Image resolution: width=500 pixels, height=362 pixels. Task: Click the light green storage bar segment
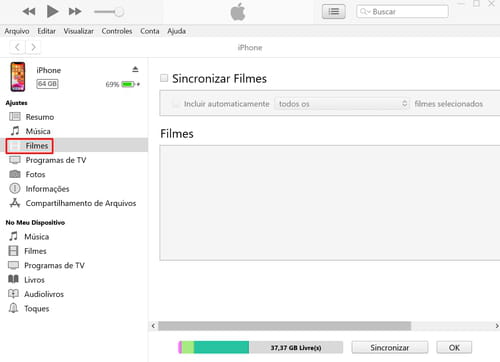click(x=188, y=347)
